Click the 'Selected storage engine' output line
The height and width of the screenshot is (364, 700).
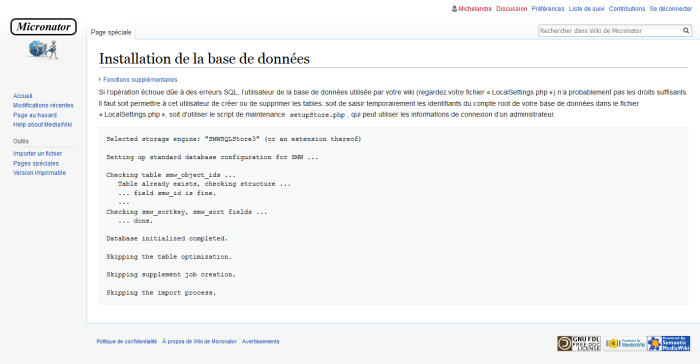point(233,139)
